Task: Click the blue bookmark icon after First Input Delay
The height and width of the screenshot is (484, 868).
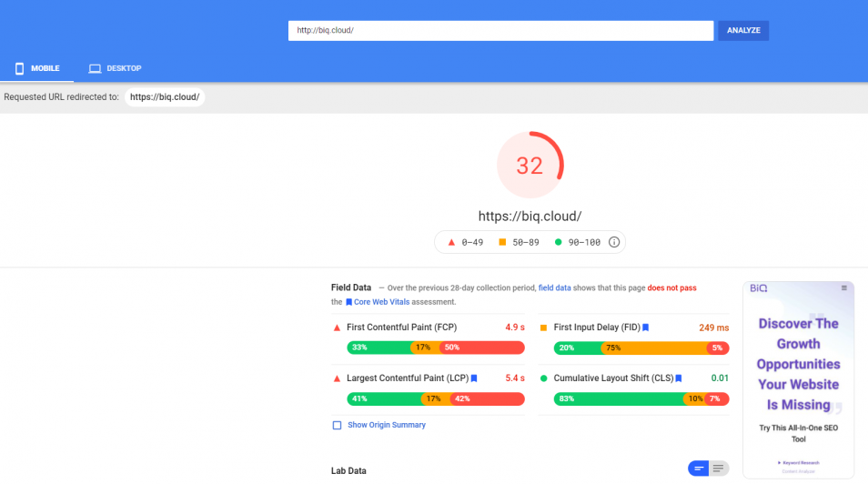Action: (x=645, y=328)
